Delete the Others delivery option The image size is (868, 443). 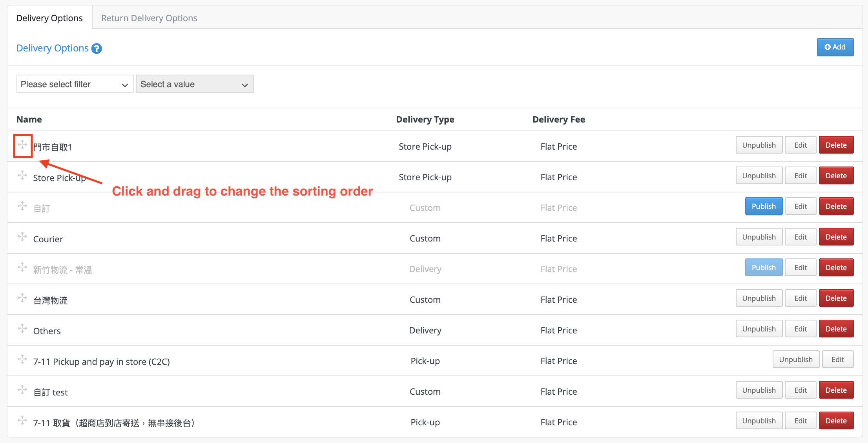(836, 329)
